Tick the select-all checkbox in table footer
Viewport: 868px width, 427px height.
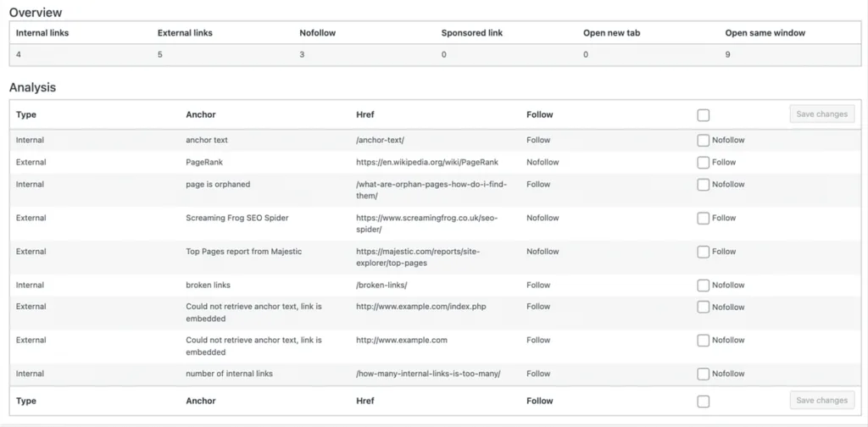click(x=703, y=401)
